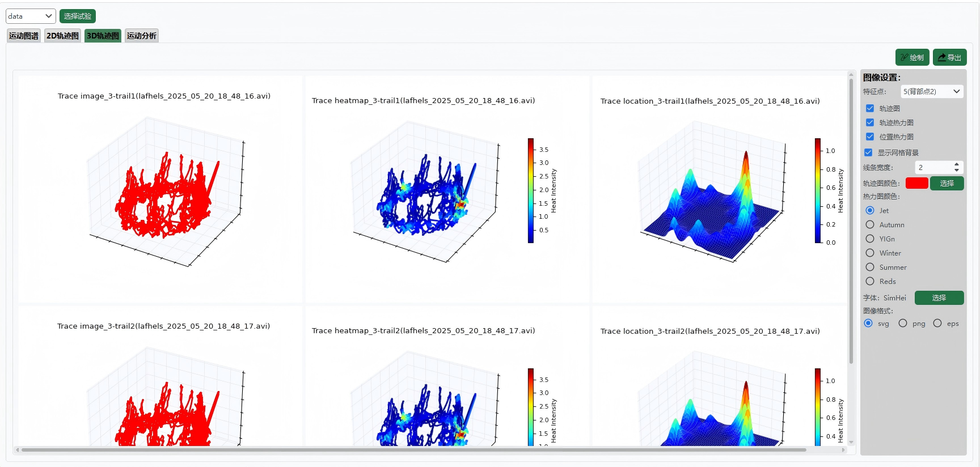Click the 选择试验 button
Image resolution: width=980 pixels, height=467 pixels.
click(x=77, y=16)
